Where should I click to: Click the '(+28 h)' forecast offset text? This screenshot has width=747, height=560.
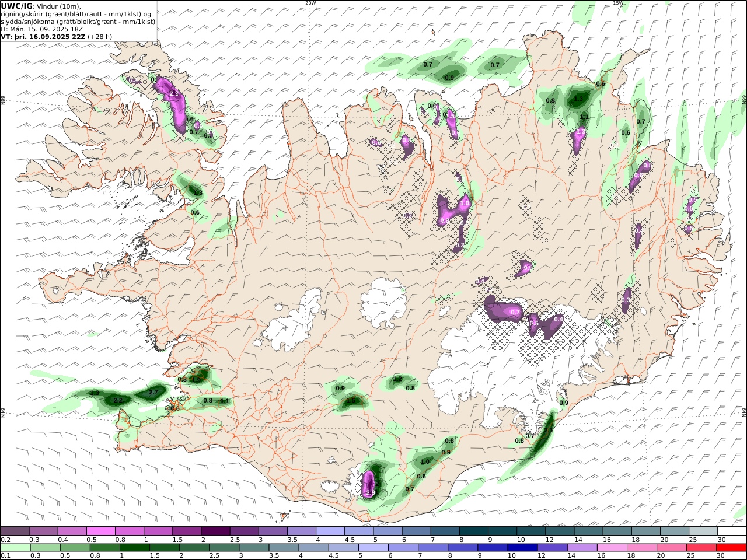click(100, 36)
